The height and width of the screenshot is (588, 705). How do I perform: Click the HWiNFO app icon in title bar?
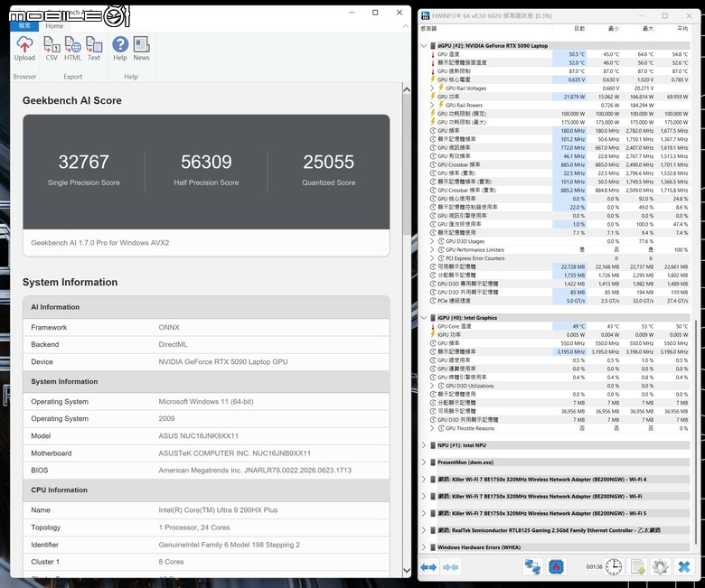pyautogui.click(x=426, y=15)
